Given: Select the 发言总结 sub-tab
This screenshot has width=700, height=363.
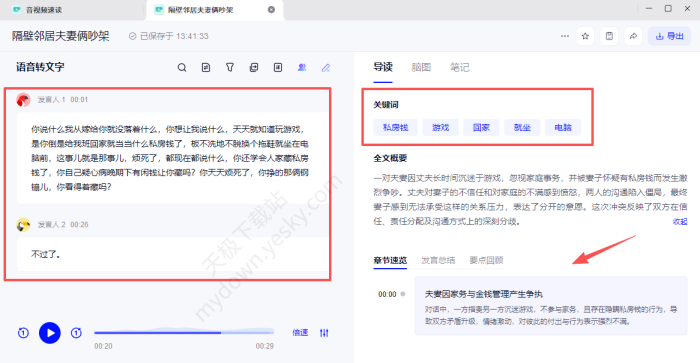Looking at the screenshot, I should pyautogui.click(x=438, y=260).
